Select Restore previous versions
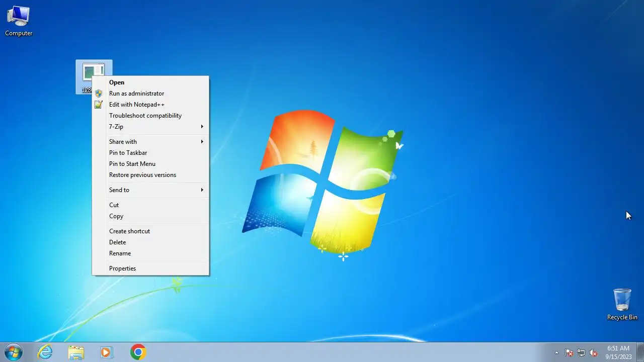Image resolution: width=644 pixels, height=362 pixels. pyautogui.click(x=150, y=175)
